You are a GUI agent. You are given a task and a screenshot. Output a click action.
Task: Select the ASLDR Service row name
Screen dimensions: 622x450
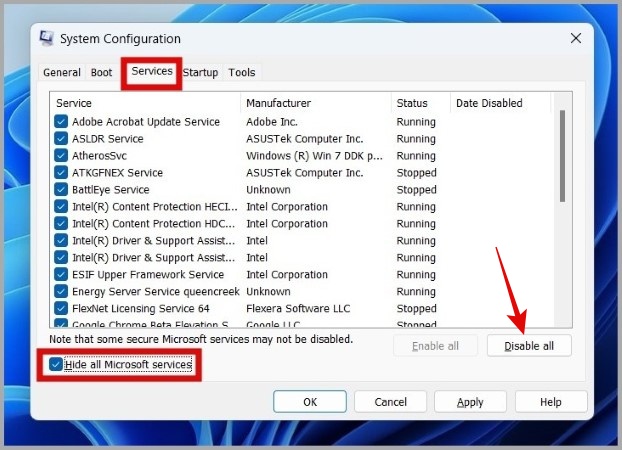108,139
